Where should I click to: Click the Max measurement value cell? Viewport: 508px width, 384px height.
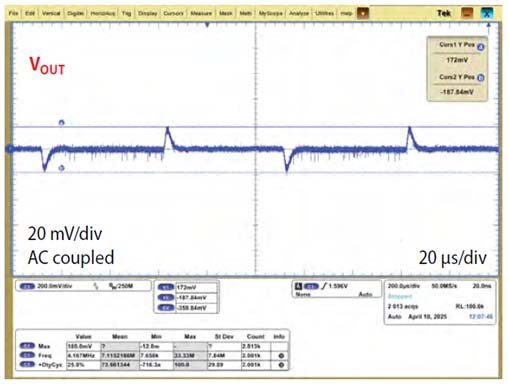83,346
